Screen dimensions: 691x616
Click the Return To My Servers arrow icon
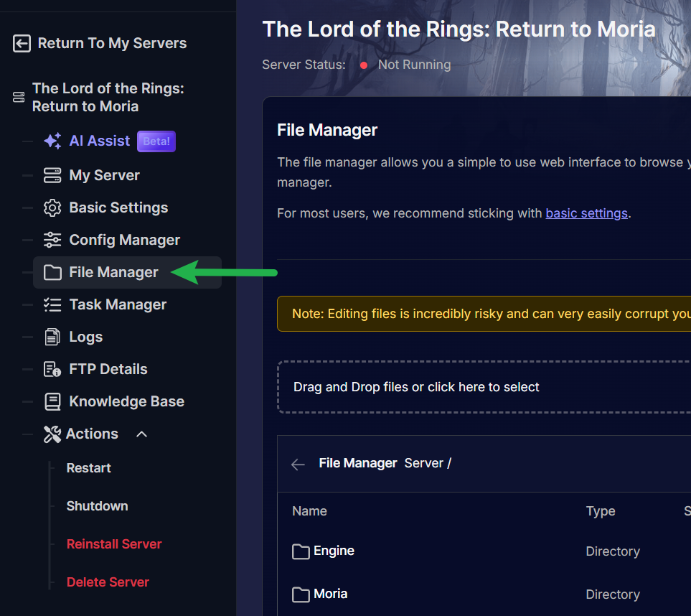click(22, 44)
